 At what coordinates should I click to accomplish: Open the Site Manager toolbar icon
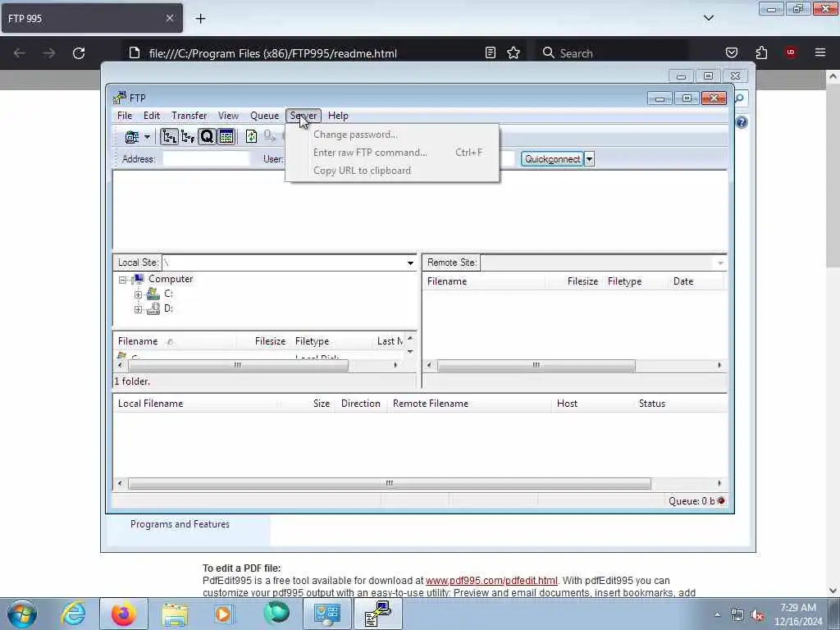pyautogui.click(x=132, y=137)
